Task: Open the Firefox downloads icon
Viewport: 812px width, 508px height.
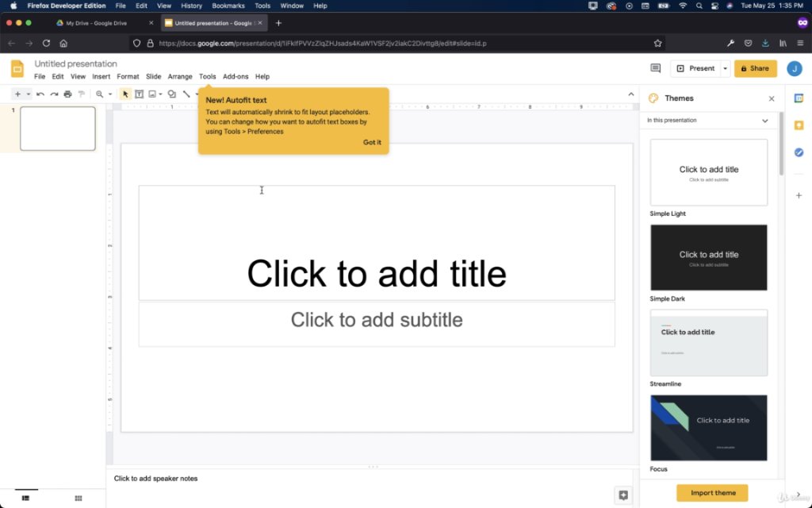Action: coord(765,44)
